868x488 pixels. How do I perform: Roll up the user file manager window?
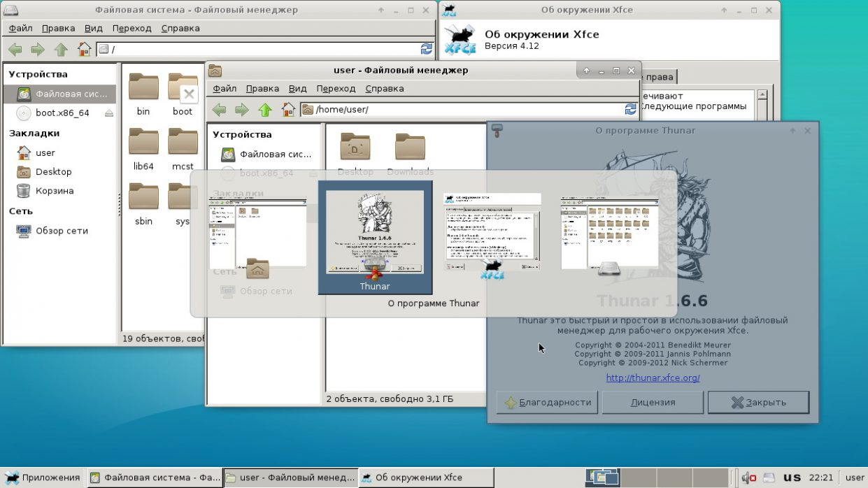[x=586, y=71]
